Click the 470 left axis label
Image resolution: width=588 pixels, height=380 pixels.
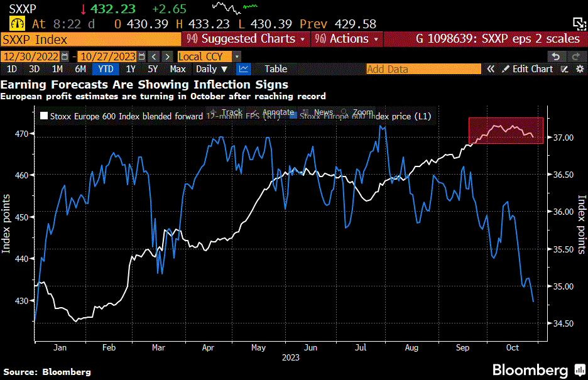click(x=22, y=134)
